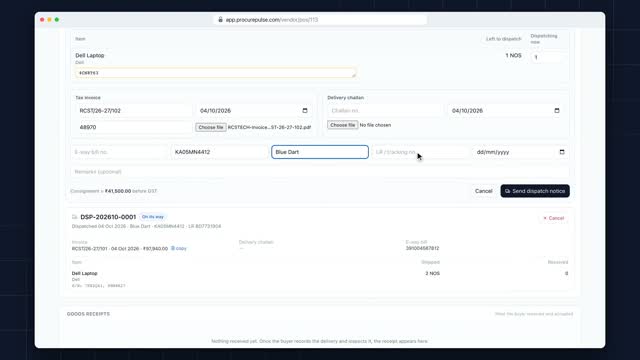Open the dd/mm/yyyy date calendar picker
Image resolution: width=640 pixels, height=360 pixels.
562,152
